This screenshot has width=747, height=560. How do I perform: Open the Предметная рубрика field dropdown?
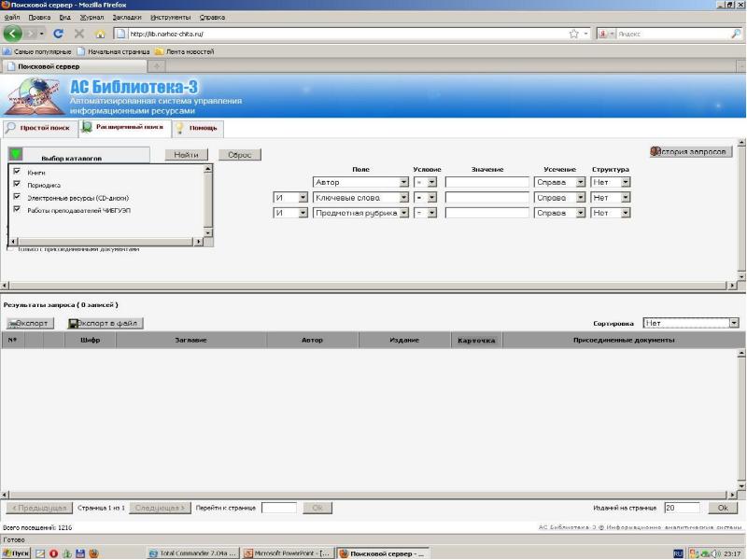point(360,213)
